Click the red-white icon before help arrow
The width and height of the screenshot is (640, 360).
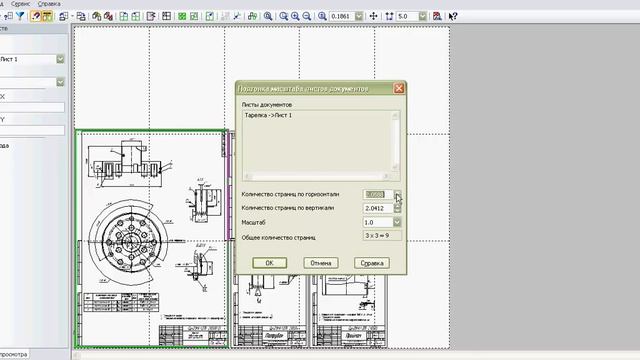point(437,16)
